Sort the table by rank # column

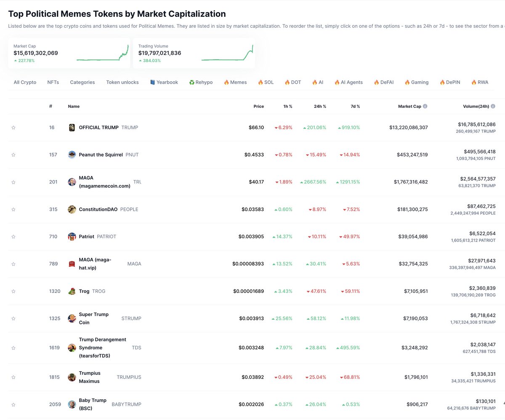[x=50, y=106]
